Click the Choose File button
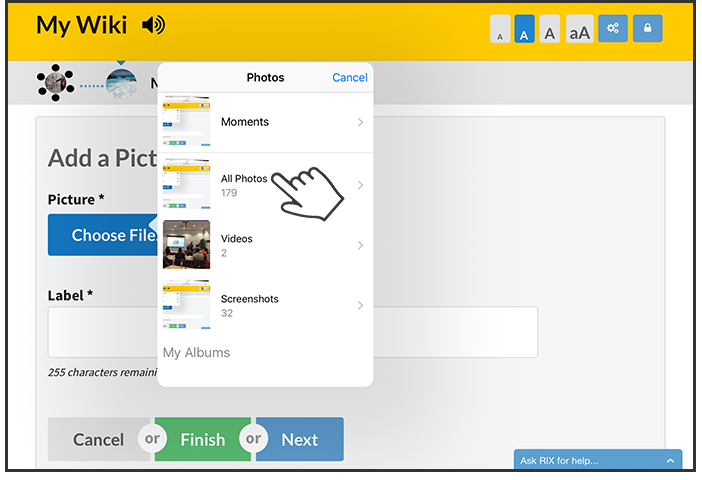 coord(103,235)
